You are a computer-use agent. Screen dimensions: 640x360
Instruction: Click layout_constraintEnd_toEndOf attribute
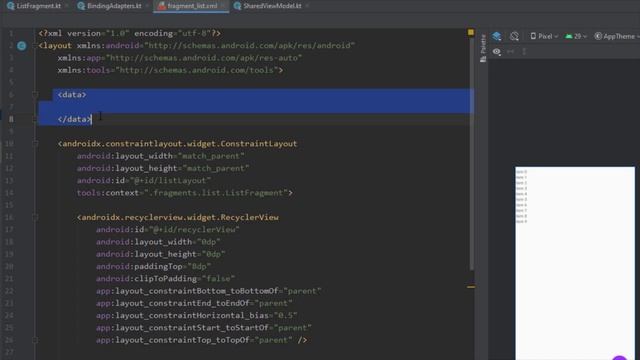click(194, 303)
